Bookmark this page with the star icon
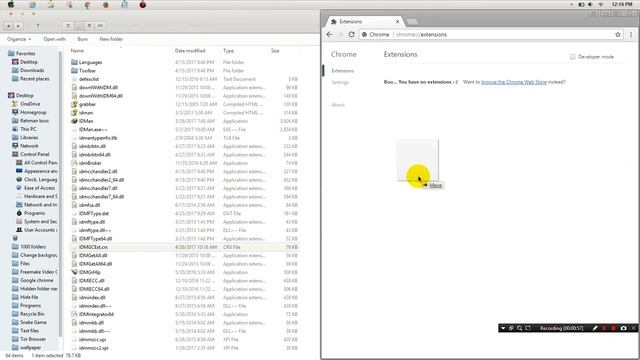 [618, 35]
